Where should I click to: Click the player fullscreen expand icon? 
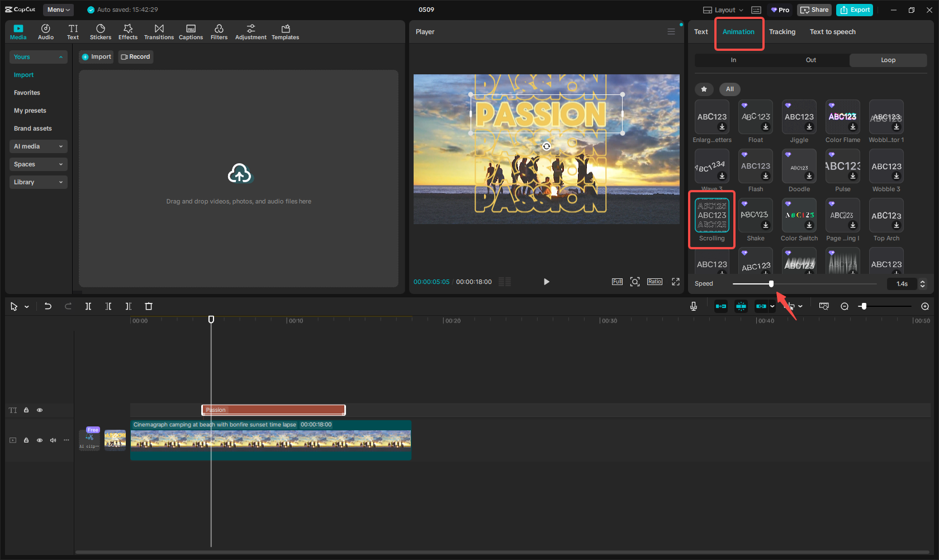(x=676, y=282)
